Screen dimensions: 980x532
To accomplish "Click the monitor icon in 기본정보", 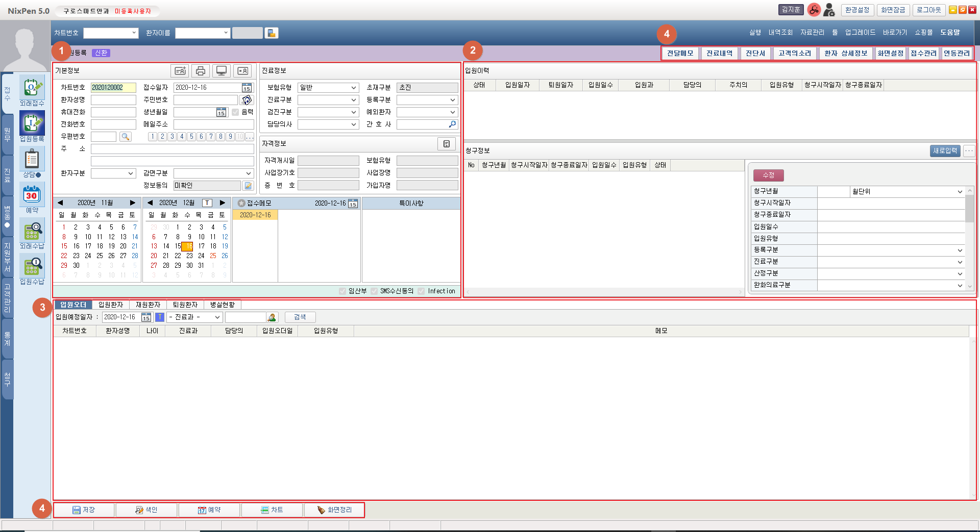I will click(222, 71).
